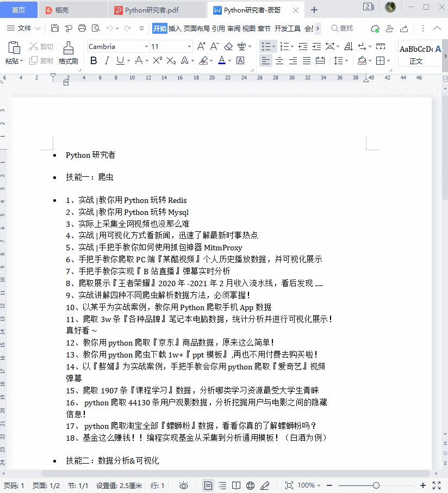Click the collaboration user-plus icon
The height and width of the screenshot is (493, 448).
click(390, 29)
